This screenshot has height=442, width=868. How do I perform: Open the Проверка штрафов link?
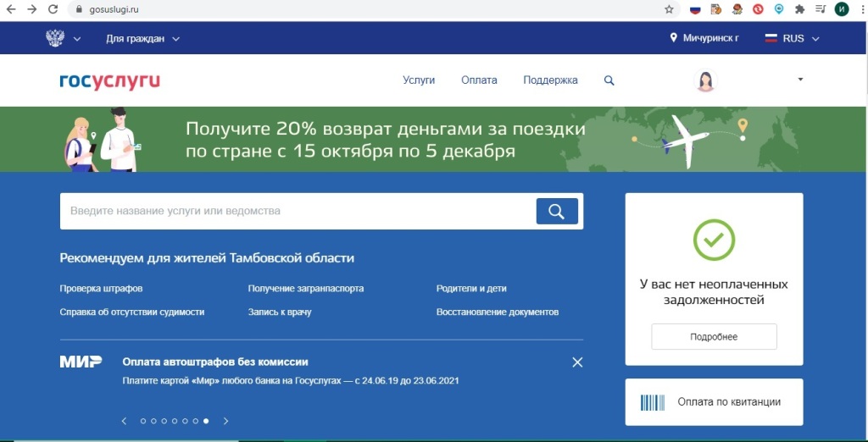101,289
